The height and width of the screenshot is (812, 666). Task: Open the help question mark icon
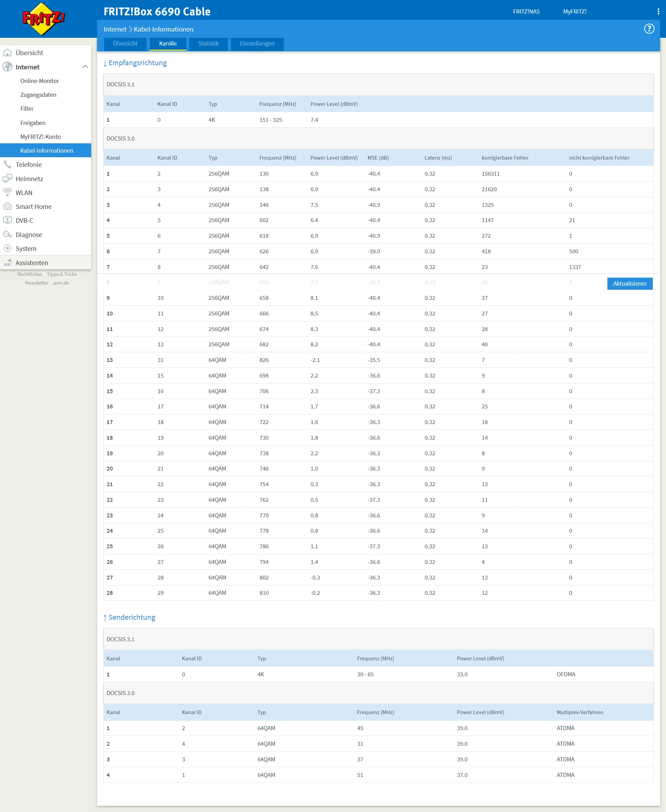click(649, 29)
